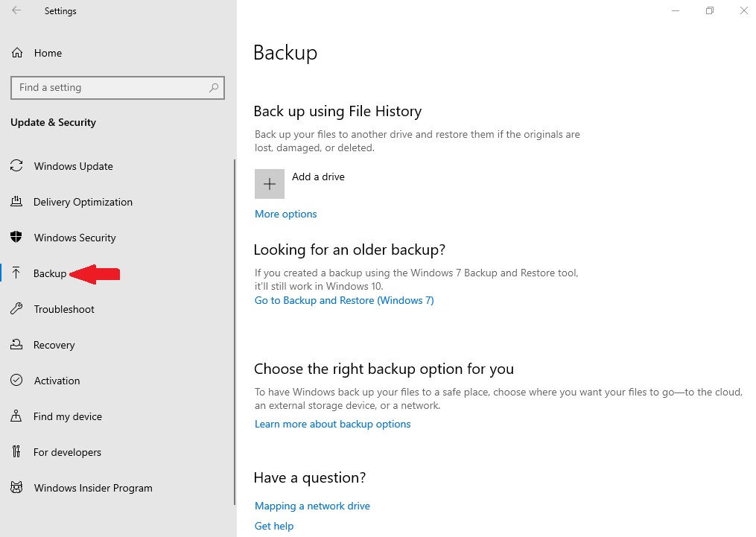Click the For developers icon
Screen dimensions: 756x537
pyautogui.click(x=16, y=452)
